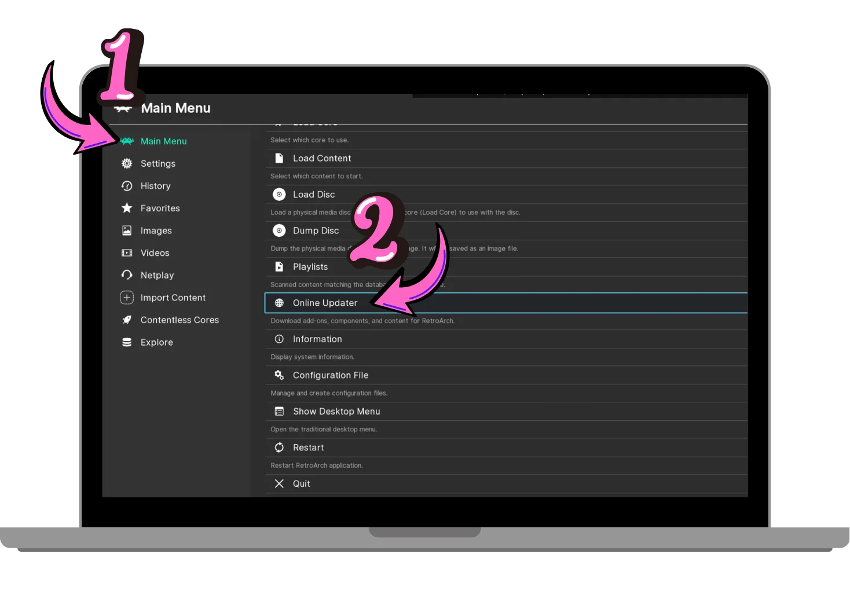Image resolution: width=850 pixels, height=616 pixels.
Task: Click the Load Content file icon
Action: click(x=279, y=158)
